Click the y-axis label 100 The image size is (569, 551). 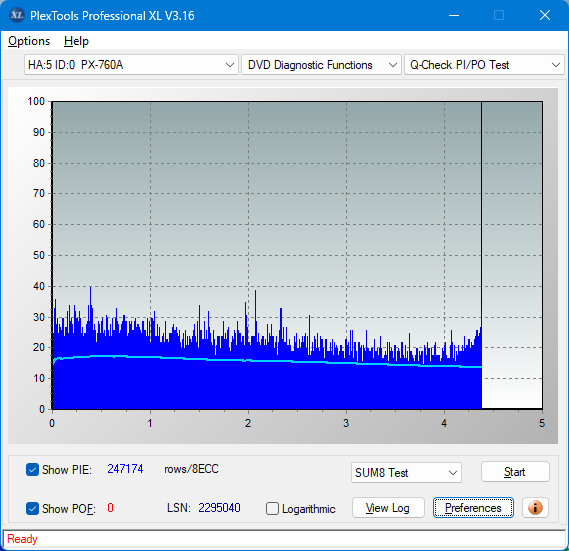(36, 101)
